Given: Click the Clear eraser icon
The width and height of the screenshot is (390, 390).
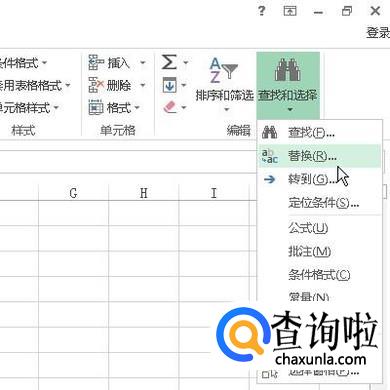Looking at the screenshot, I should 170,107.
